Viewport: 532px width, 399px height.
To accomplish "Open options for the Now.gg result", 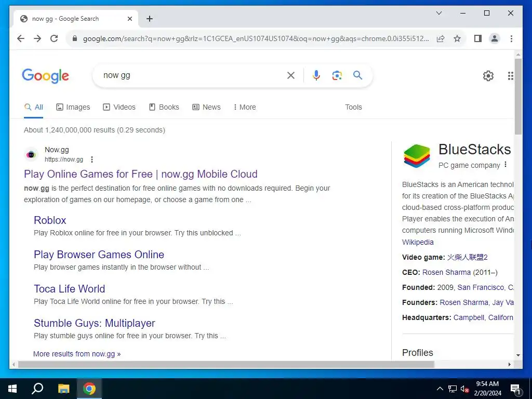I will click(91, 159).
